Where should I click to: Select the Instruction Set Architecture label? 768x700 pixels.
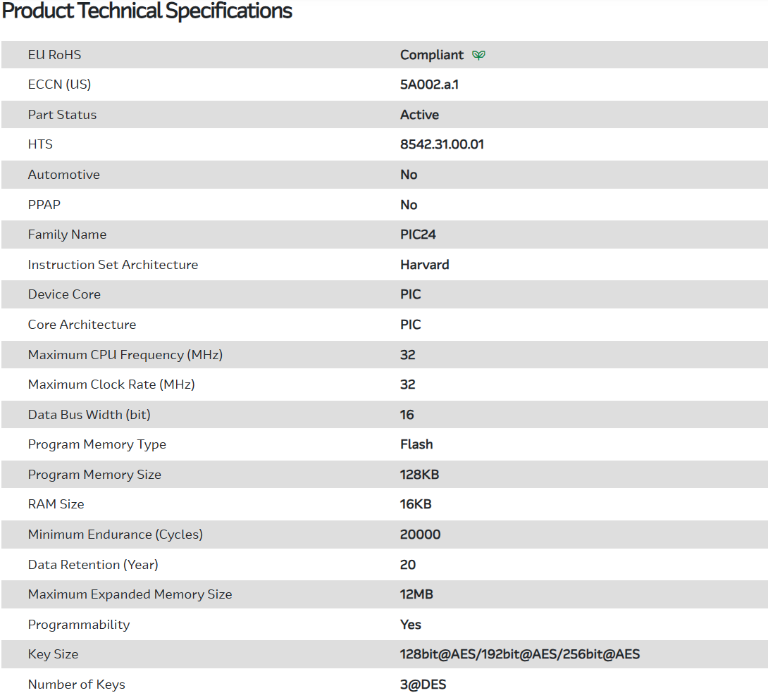click(113, 265)
